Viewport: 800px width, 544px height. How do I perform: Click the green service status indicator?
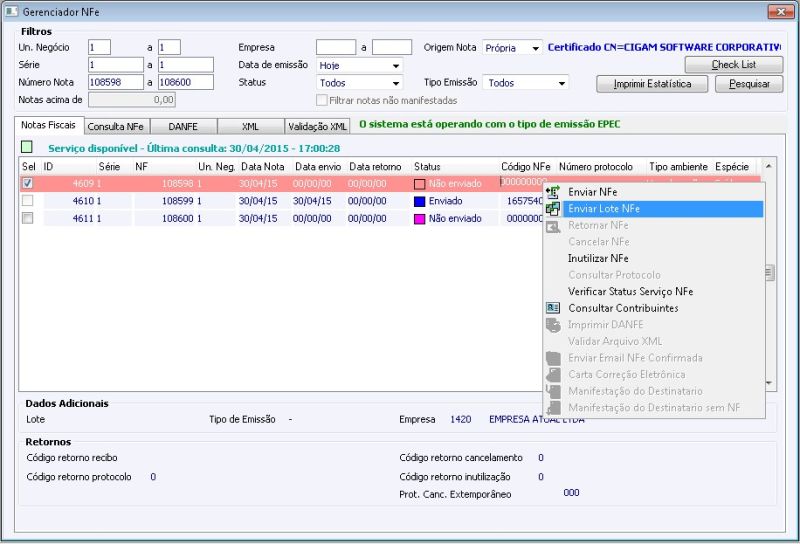(27, 147)
